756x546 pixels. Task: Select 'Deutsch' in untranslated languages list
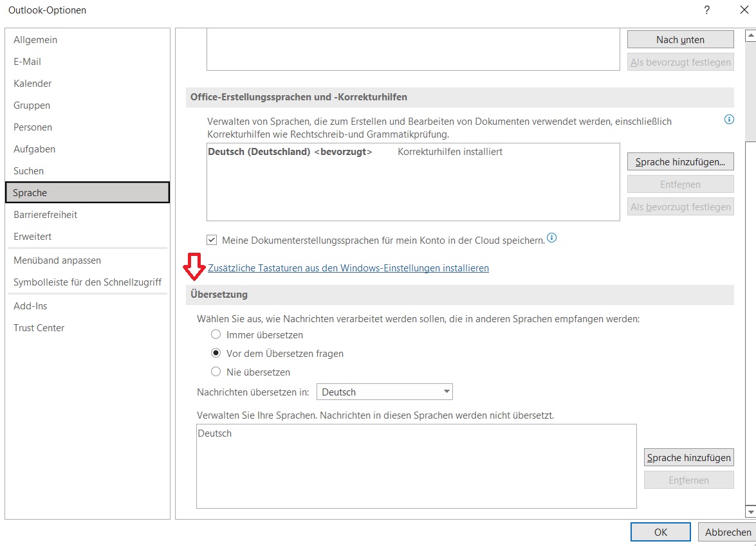pyautogui.click(x=416, y=433)
